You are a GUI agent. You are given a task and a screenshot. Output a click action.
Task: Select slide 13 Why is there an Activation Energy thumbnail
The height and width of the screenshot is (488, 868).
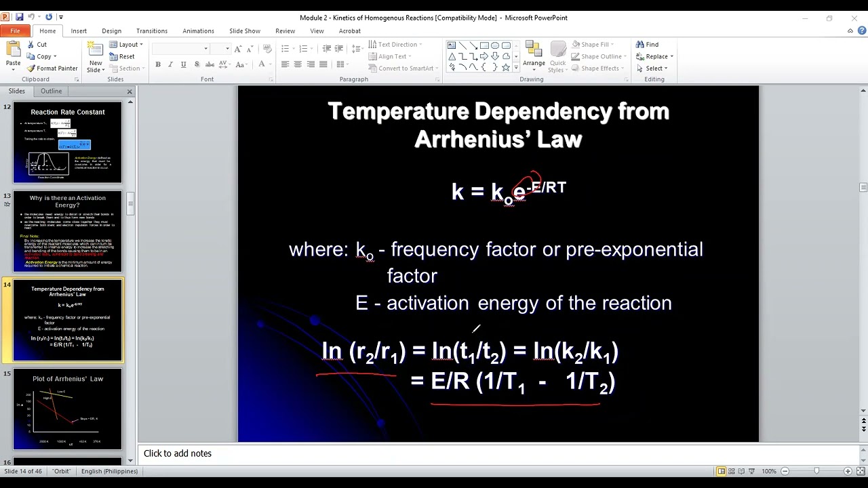pyautogui.click(x=68, y=231)
